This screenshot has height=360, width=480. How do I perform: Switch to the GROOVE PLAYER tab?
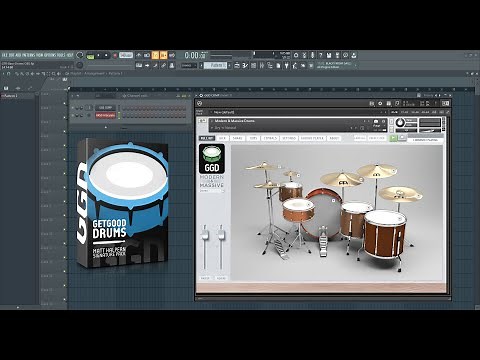[x=312, y=138]
